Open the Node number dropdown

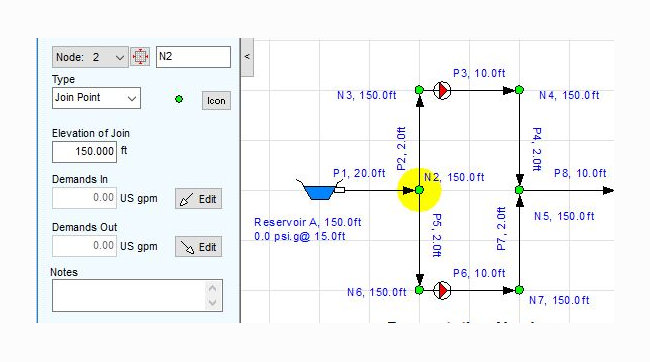click(90, 57)
